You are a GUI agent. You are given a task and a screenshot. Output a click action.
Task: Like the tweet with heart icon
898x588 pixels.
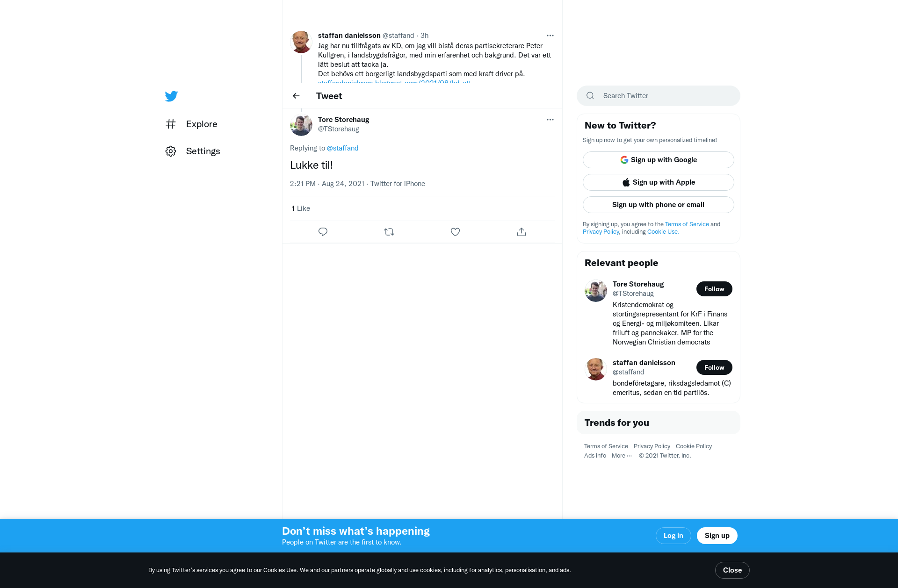tap(455, 232)
